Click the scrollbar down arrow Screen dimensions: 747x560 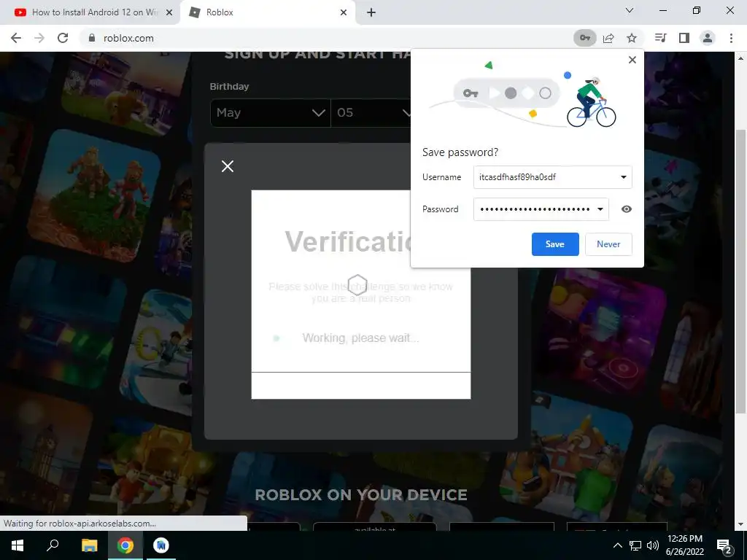[x=740, y=524]
